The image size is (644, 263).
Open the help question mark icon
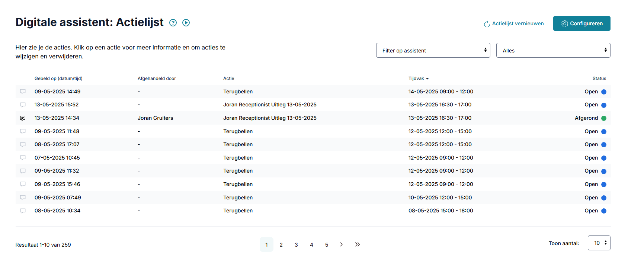pos(173,23)
